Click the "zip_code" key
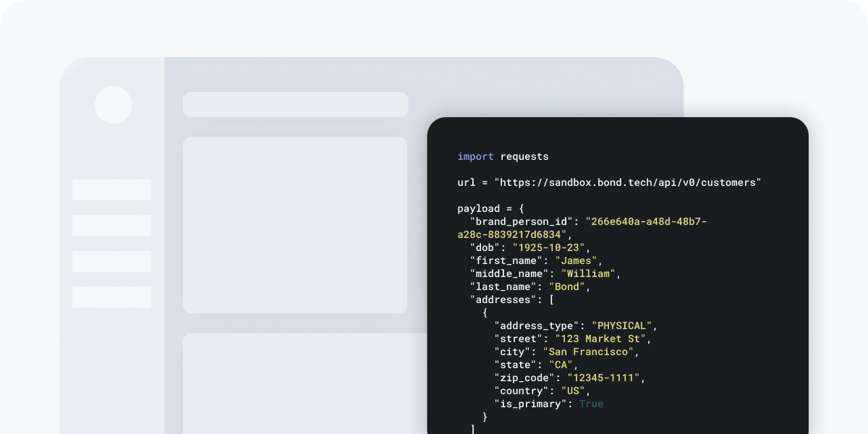 click(524, 378)
